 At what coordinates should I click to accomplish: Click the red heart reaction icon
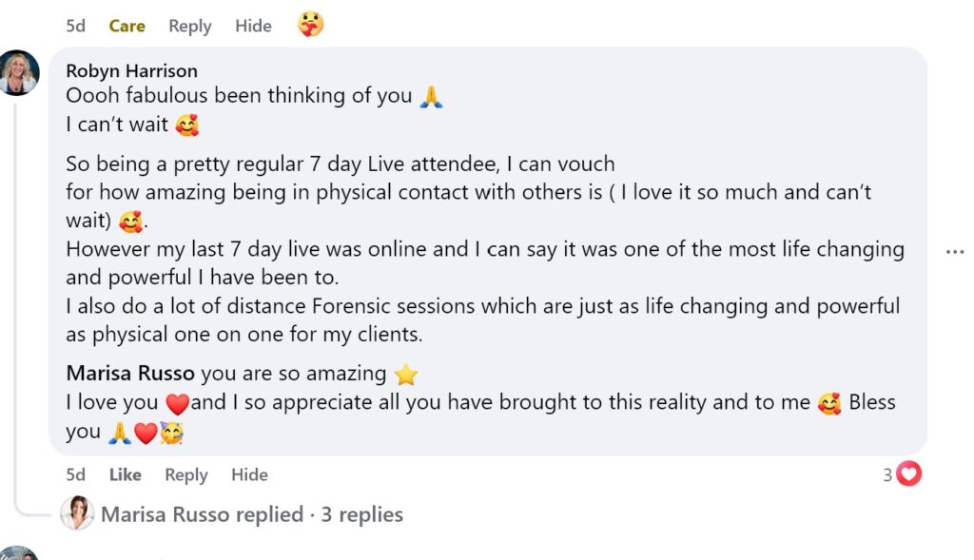point(909,473)
